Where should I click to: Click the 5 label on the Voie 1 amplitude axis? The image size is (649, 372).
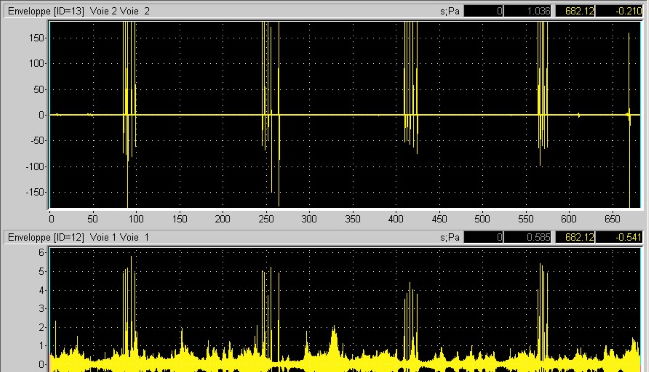(x=41, y=271)
